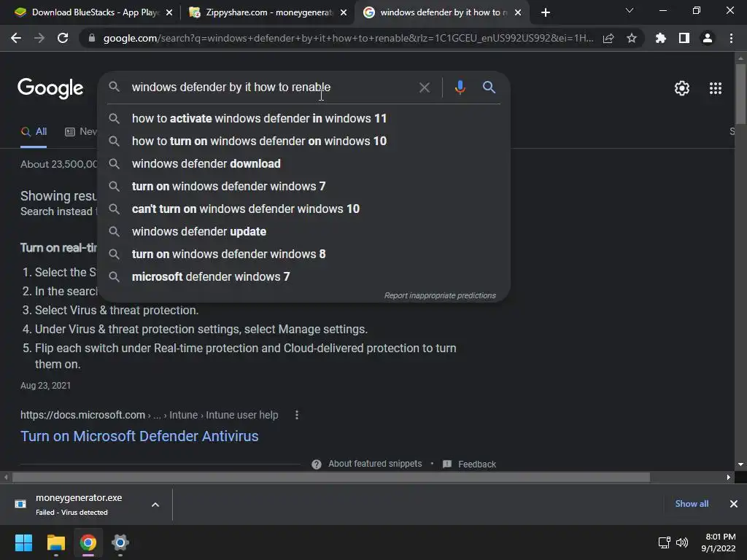
Task: Open the Windows Start menu
Action: pos(23,542)
